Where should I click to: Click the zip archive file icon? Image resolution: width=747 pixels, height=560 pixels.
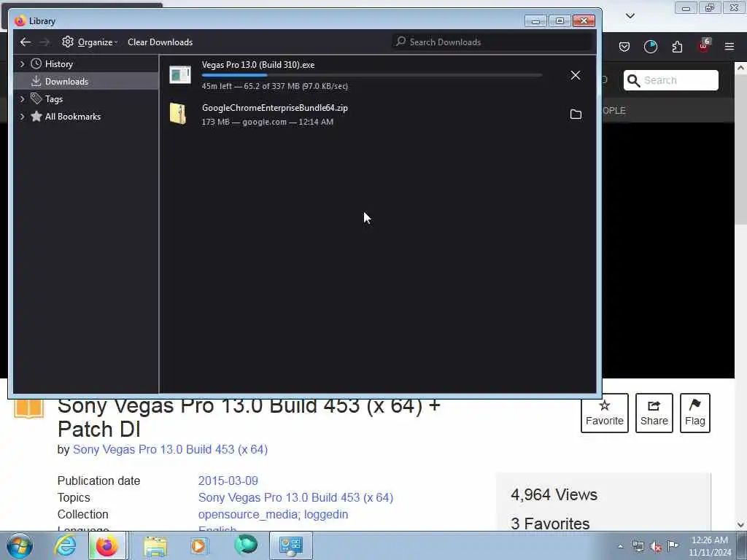pyautogui.click(x=178, y=114)
